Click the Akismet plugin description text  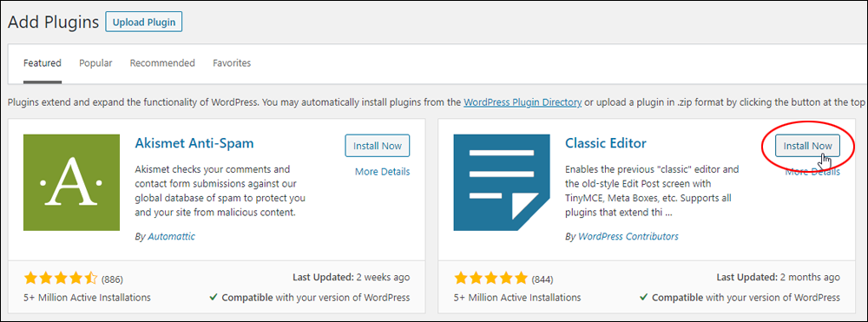coord(220,190)
